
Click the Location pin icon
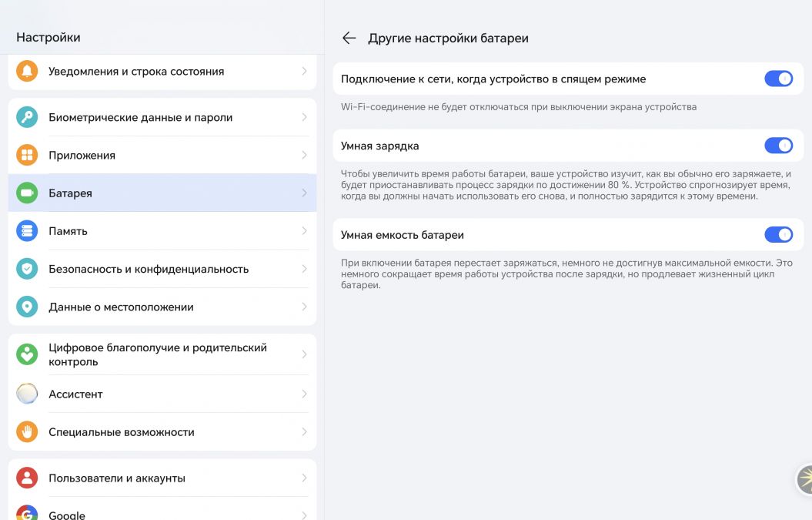27,307
